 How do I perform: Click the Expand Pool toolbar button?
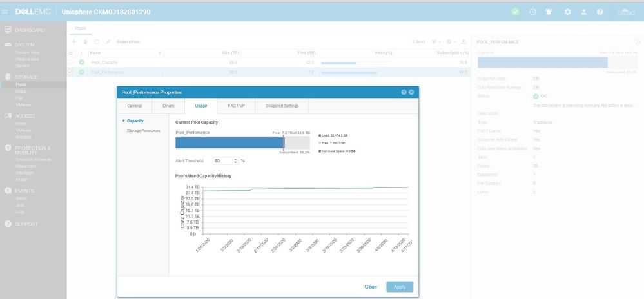(x=128, y=42)
